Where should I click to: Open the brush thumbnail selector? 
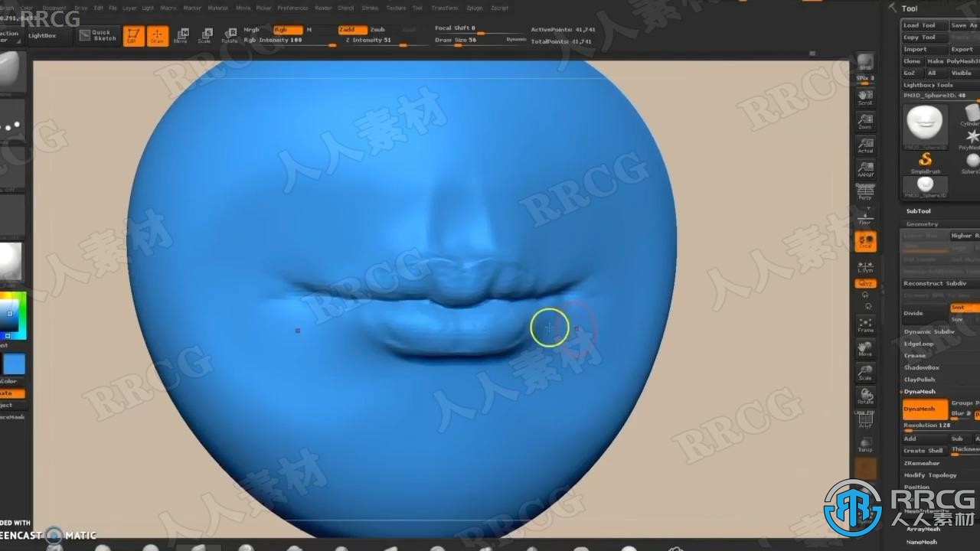point(11,71)
